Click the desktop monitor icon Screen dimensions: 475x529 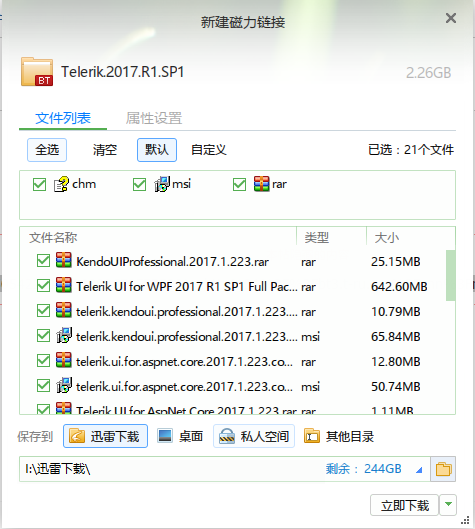tap(165, 436)
